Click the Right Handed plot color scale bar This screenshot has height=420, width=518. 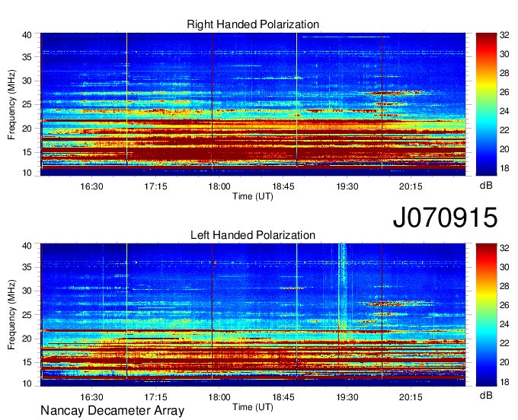pos(486,104)
